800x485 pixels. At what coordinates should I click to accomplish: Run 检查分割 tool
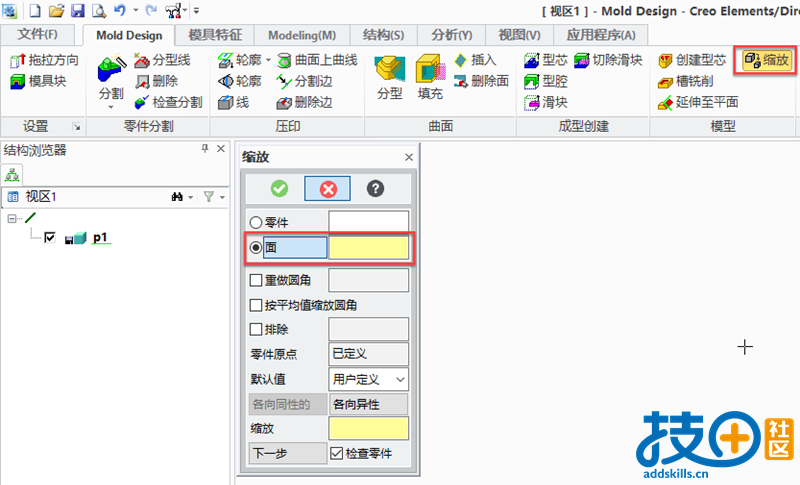168,102
